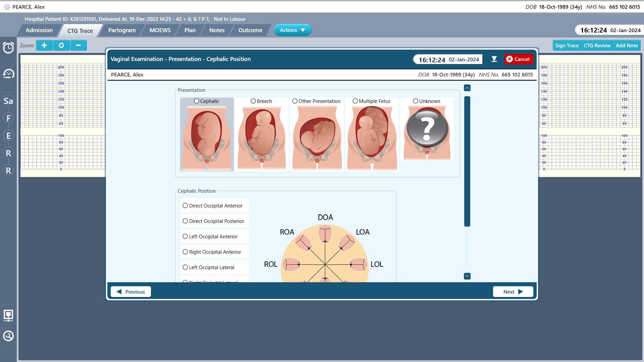Viewport: 644px width, 362px height.
Task: Select the Multiple Fetus illustration
Action: point(372,138)
